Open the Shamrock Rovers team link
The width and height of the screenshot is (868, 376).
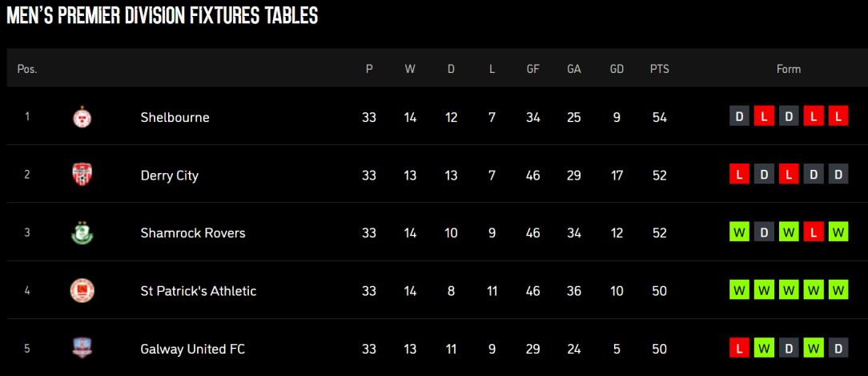tap(193, 233)
